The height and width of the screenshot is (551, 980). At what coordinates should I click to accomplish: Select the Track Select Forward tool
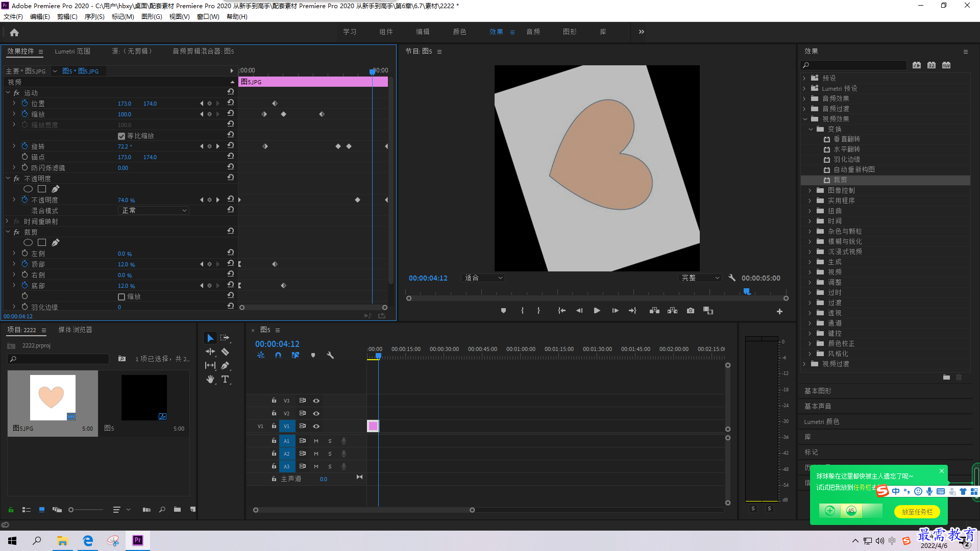coord(225,338)
